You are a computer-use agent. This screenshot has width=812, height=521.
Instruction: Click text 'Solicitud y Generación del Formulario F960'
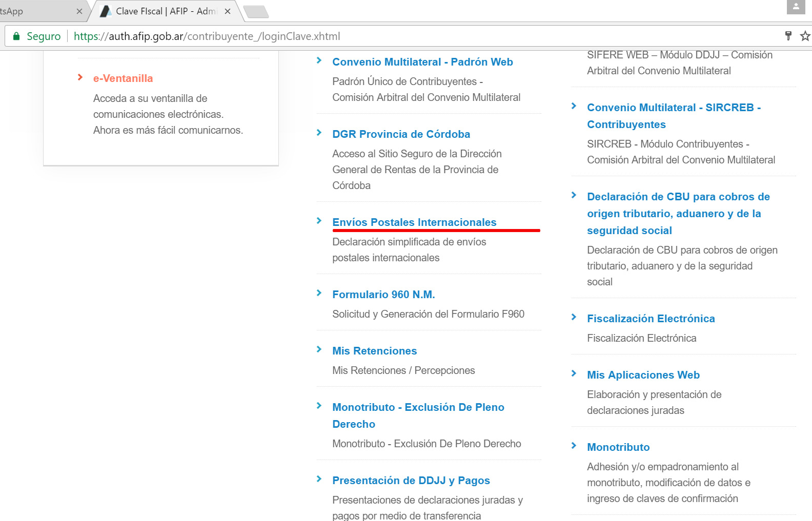pos(428,314)
